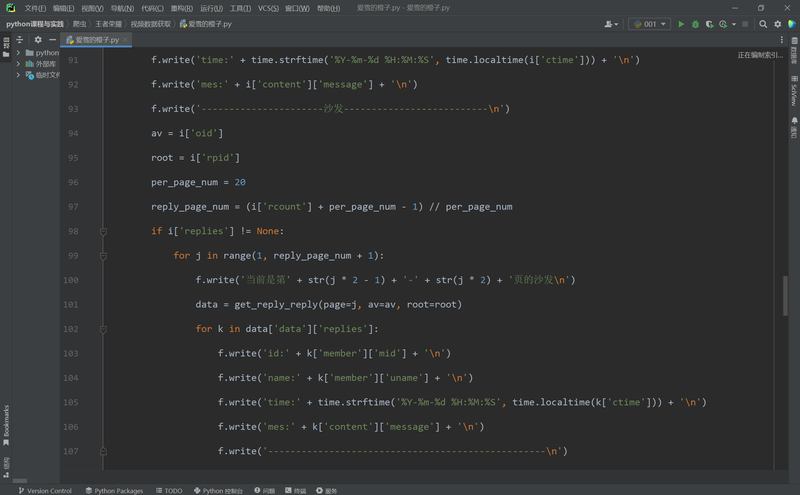Open IDE settings gear in top toolbar
The height and width of the screenshot is (495, 800).
pos(778,24)
